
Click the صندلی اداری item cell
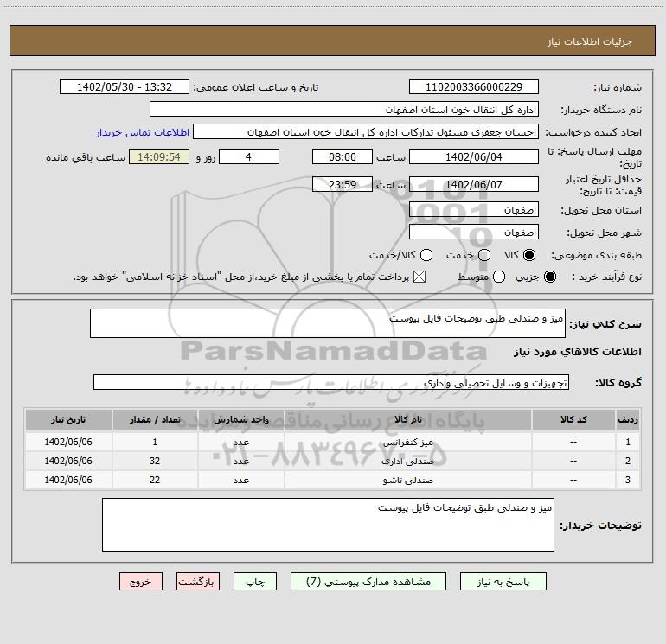tap(407, 461)
